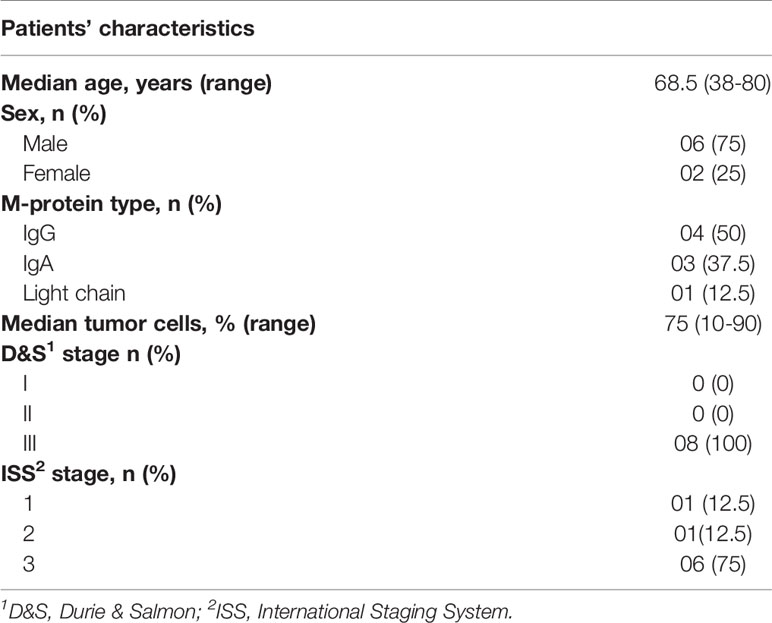Click the ISS stage 3 value 06 (75)
Screen dimensions: 772x623
point(713,564)
